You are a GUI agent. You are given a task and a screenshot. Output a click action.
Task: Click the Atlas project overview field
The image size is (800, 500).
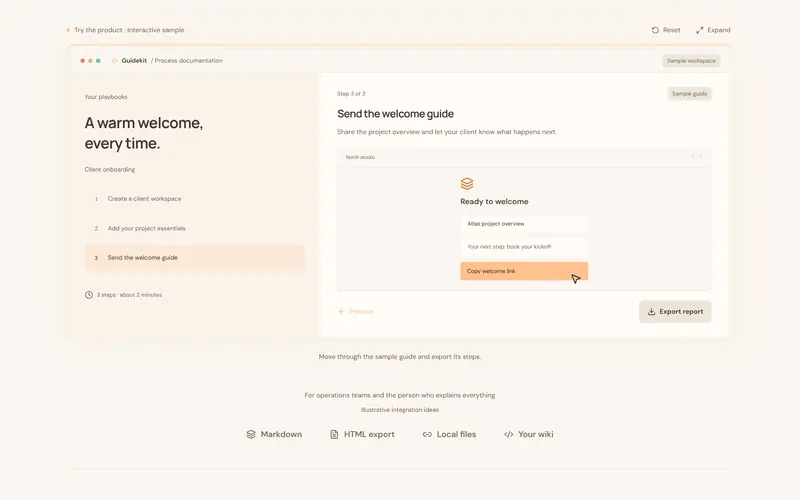tap(524, 224)
